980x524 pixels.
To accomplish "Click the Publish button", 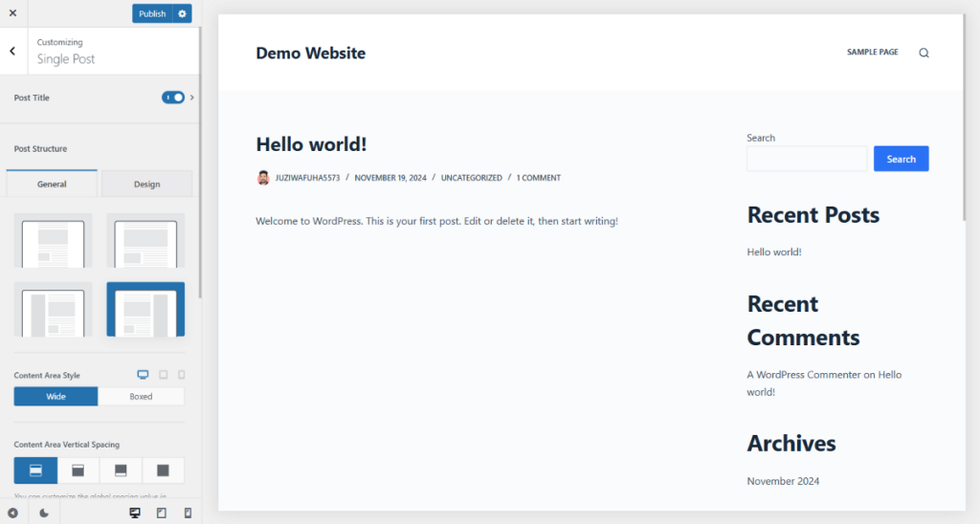I will [152, 13].
